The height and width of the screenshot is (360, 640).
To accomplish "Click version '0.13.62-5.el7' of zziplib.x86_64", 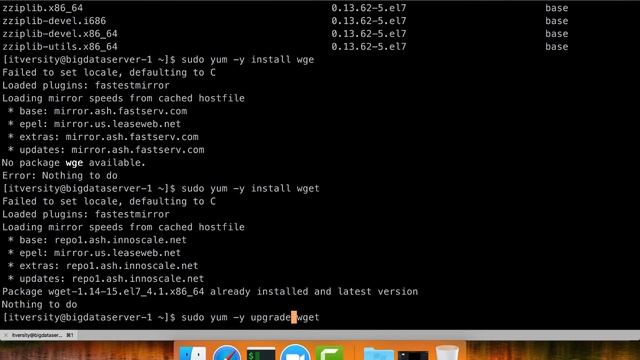I will pyautogui.click(x=369, y=8).
